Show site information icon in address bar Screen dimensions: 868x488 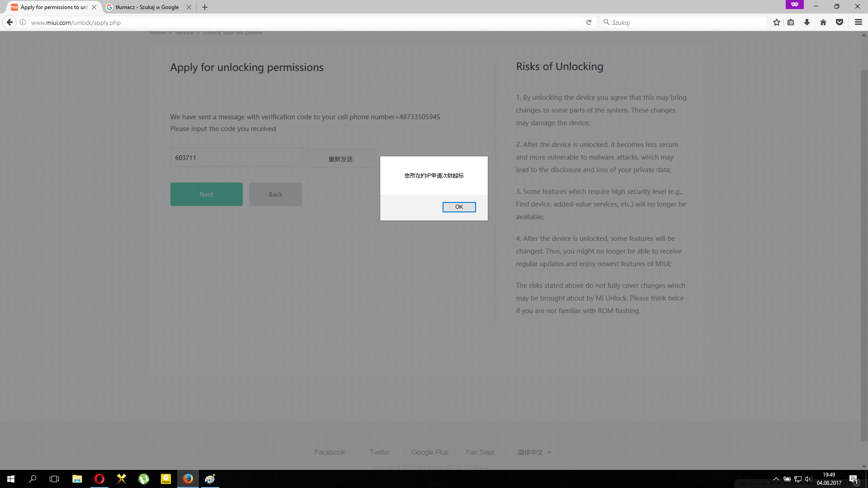pyautogui.click(x=23, y=22)
